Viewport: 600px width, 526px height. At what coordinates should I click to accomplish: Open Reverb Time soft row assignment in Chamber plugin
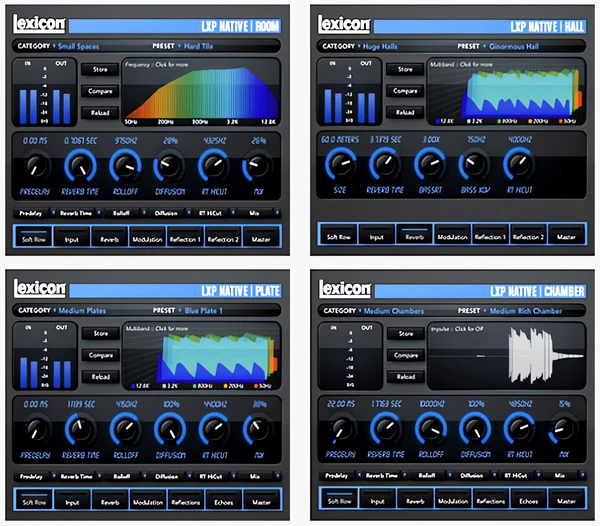pos(385,476)
